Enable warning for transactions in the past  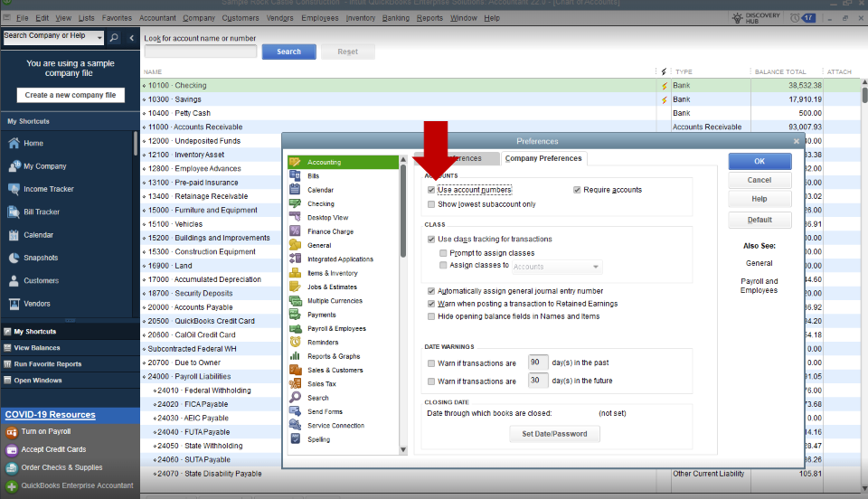click(x=431, y=363)
